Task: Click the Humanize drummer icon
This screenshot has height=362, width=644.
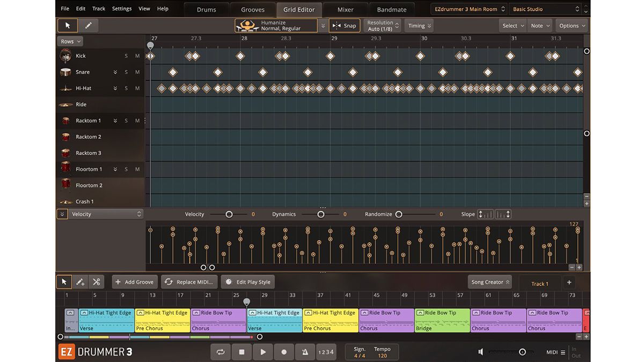Action: point(247,25)
